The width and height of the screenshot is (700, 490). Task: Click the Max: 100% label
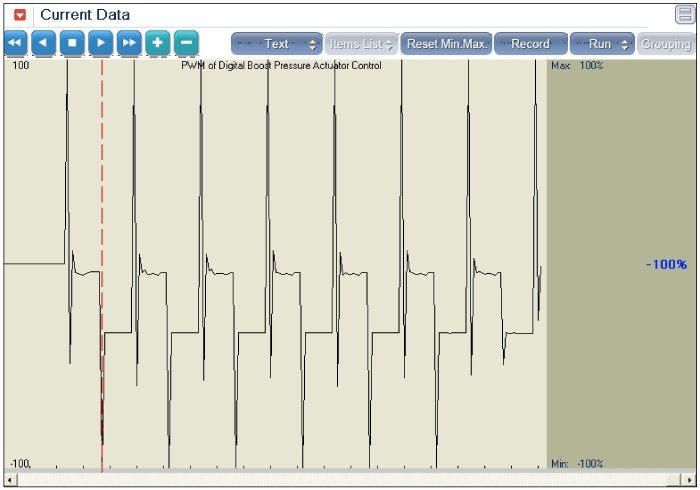(577, 66)
